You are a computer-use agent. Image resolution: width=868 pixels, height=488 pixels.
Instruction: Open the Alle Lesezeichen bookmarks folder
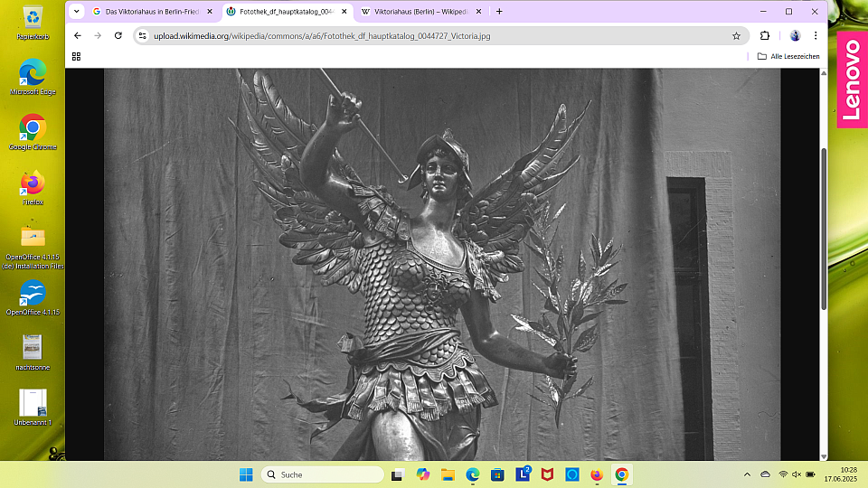pyautogui.click(x=788, y=56)
